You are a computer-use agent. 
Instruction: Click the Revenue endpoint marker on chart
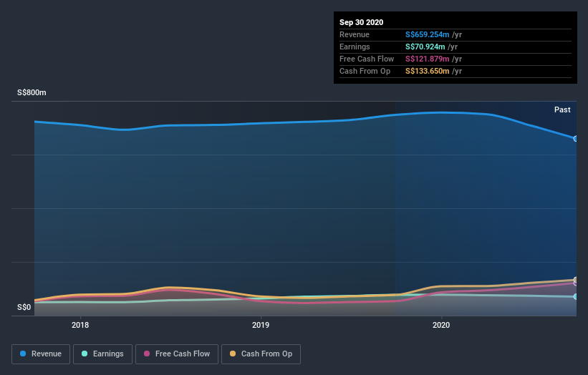(x=576, y=139)
